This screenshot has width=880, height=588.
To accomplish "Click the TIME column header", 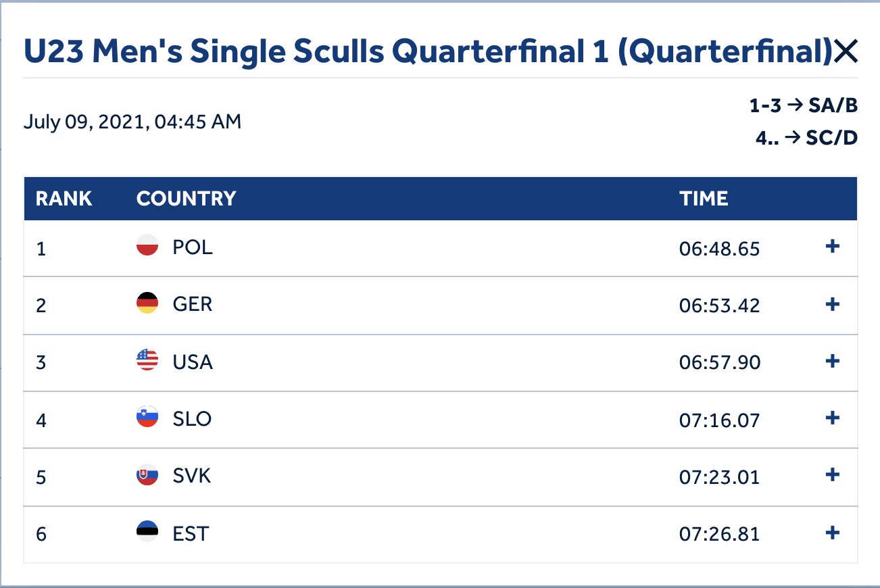I will (x=704, y=199).
